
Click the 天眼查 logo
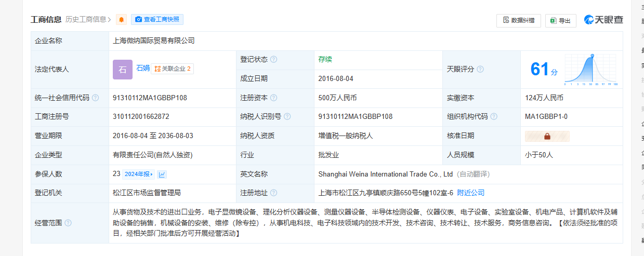[603, 20]
